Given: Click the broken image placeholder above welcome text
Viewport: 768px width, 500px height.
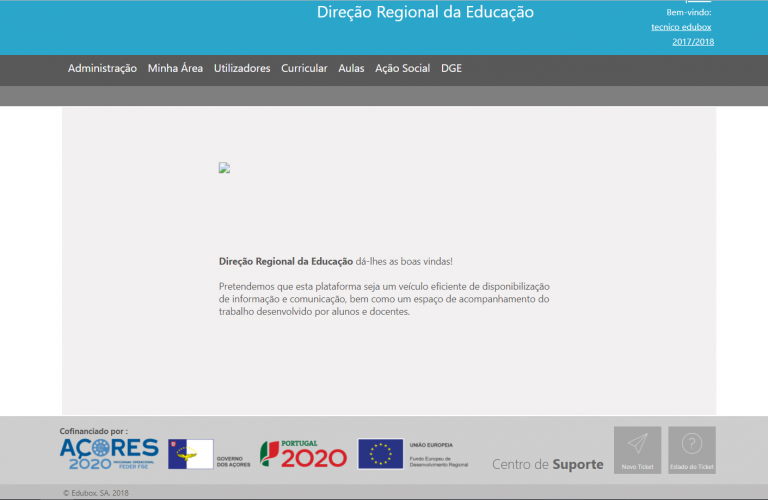Looking at the screenshot, I should coord(224,168).
